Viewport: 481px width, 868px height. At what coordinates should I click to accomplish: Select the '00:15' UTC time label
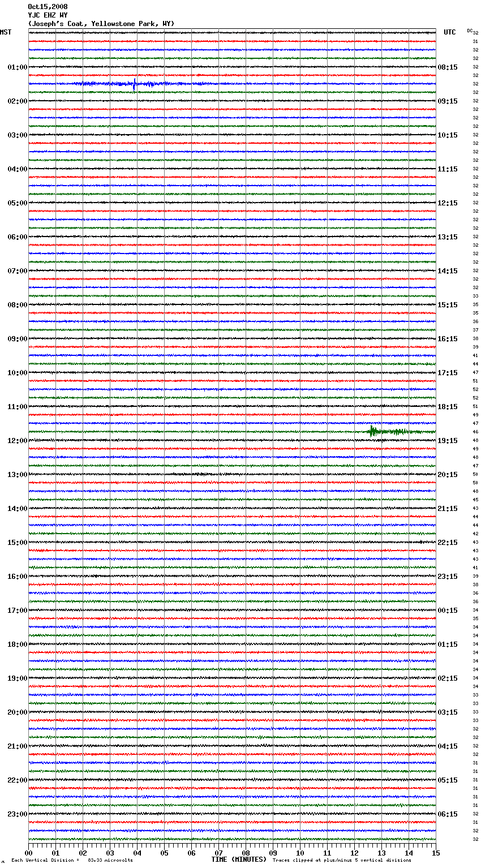(x=448, y=611)
